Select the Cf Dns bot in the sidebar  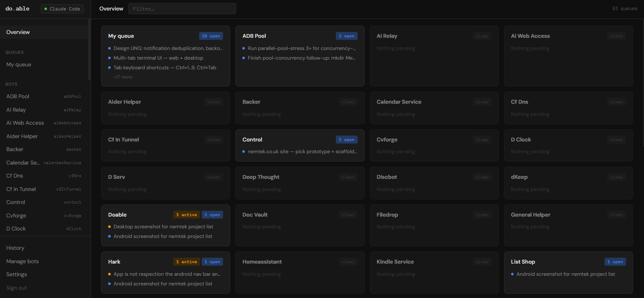pos(14,175)
